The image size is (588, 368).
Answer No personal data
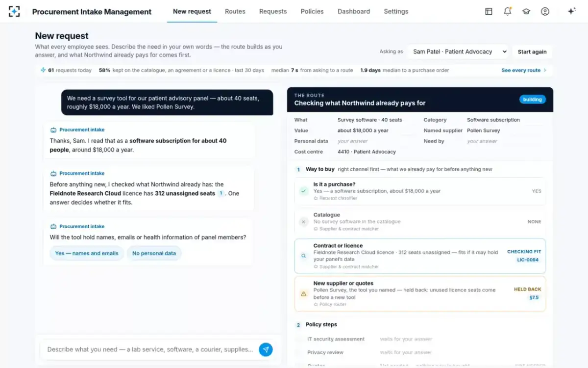click(x=154, y=253)
